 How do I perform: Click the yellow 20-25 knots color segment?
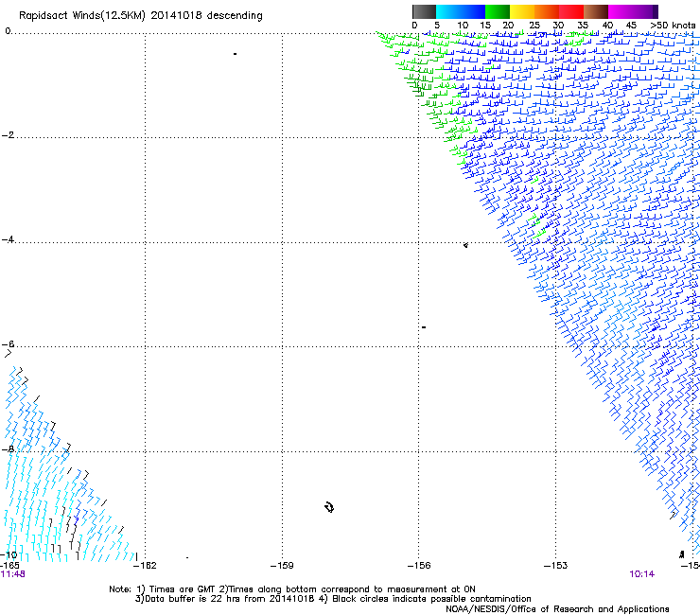[x=522, y=11]
